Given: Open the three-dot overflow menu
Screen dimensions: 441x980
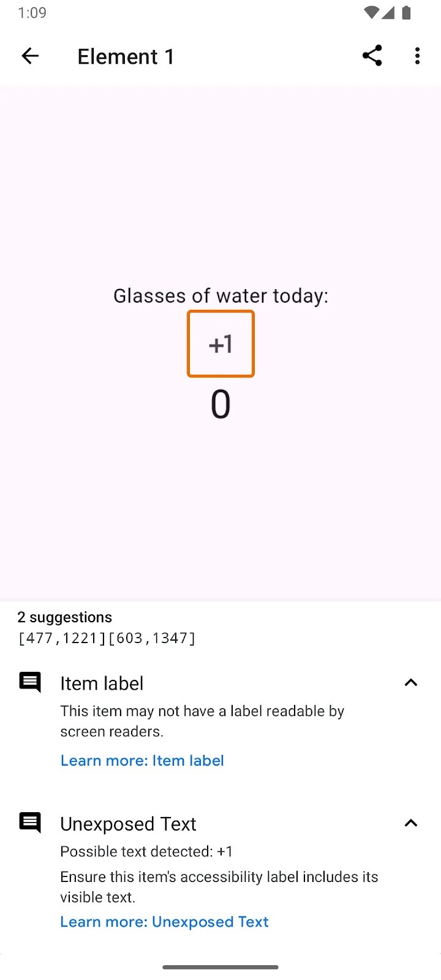Looking at the screenshot, I should (x=417, y=56).
